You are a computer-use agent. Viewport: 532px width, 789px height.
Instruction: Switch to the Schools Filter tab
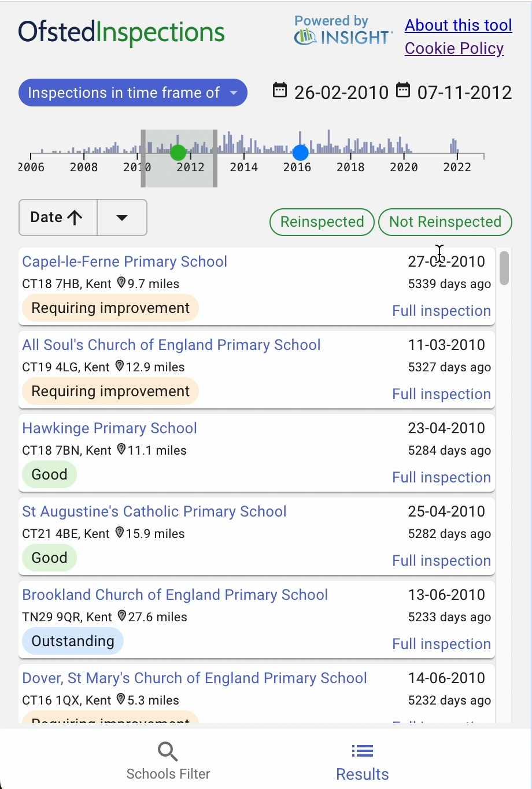168,762
